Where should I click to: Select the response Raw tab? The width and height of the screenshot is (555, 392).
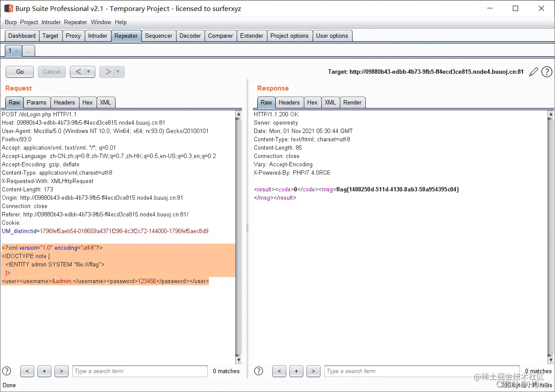[267, 102]
